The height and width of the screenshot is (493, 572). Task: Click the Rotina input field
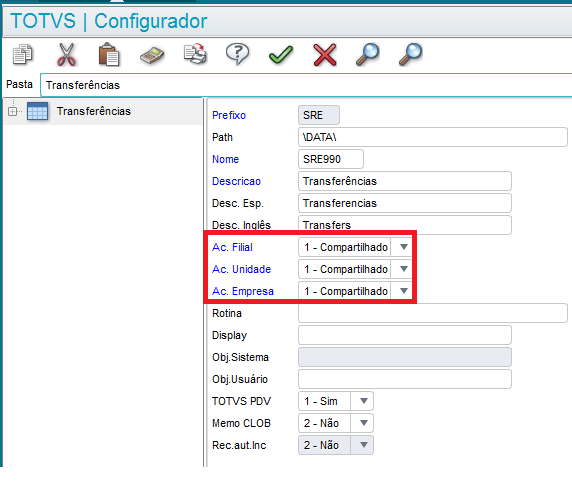(x=433, y=313)
